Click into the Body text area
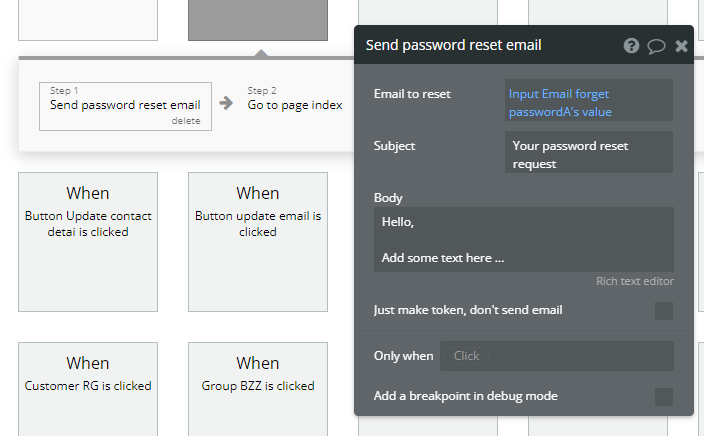Image resolution: width=704 pixels, height=436 pixels. click(523, 240)
